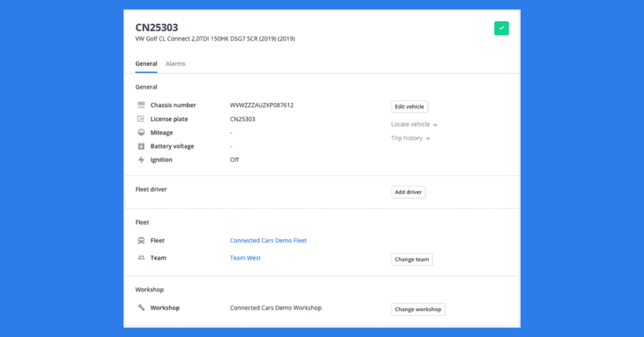Click the team people icon
The width and height of the screenshot is (644, 337).
pyautogui.click(x=142, y=258)
